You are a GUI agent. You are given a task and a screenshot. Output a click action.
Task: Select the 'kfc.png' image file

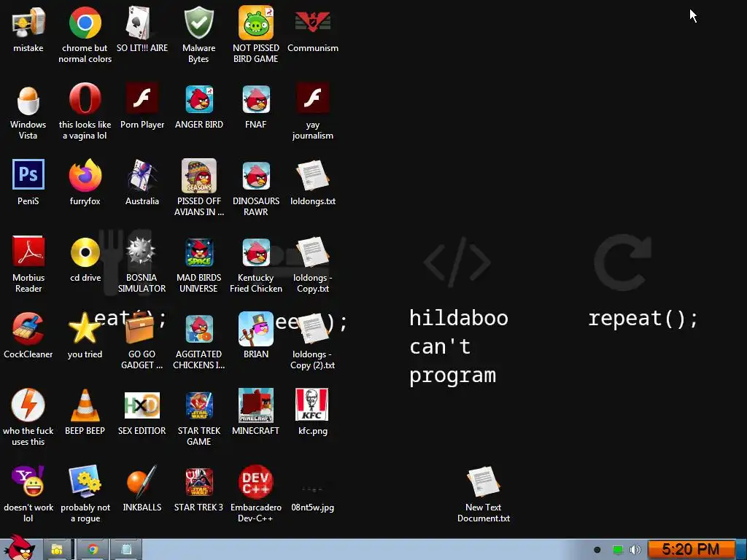point(312,405)
